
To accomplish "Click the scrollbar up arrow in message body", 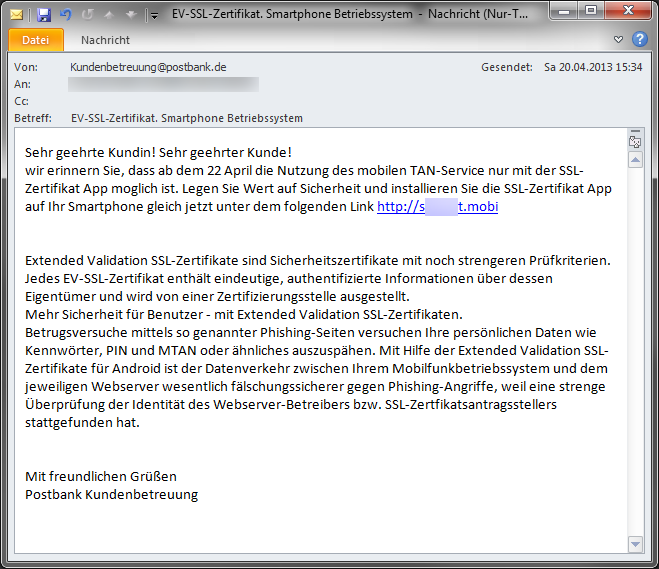I will click(635, 160).
